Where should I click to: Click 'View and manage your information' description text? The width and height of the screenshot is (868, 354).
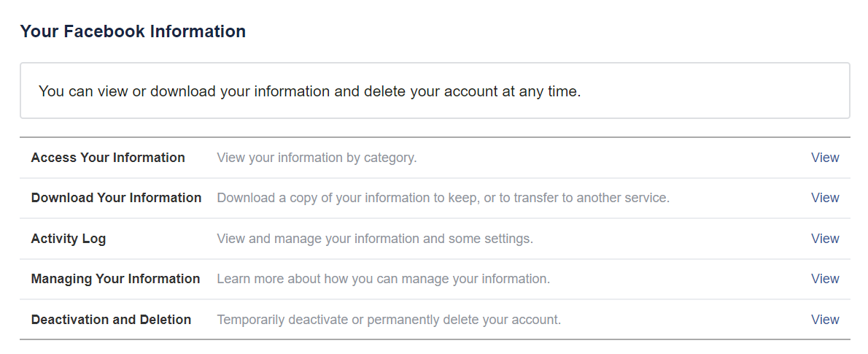[x=375, y=239]
